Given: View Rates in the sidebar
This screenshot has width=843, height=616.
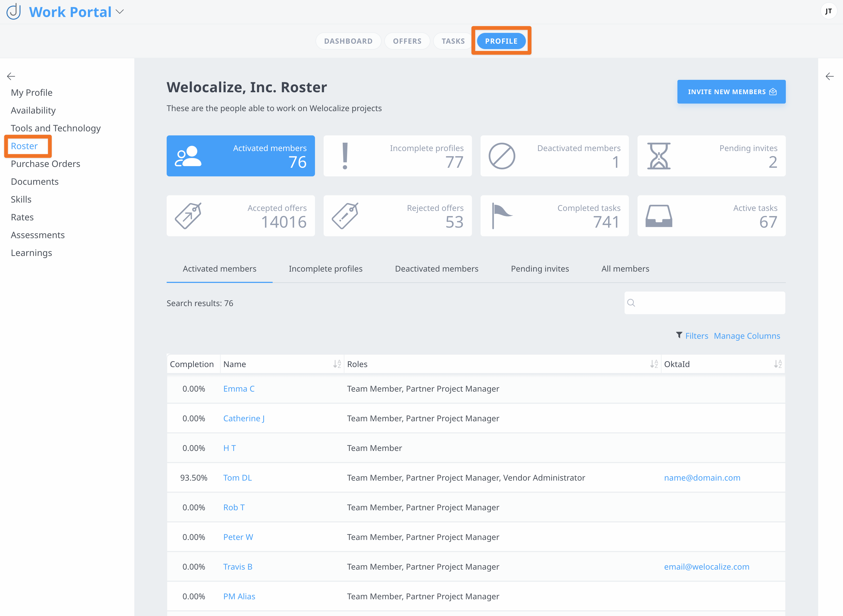Looking at the screenshot, I should click(22, 217).
